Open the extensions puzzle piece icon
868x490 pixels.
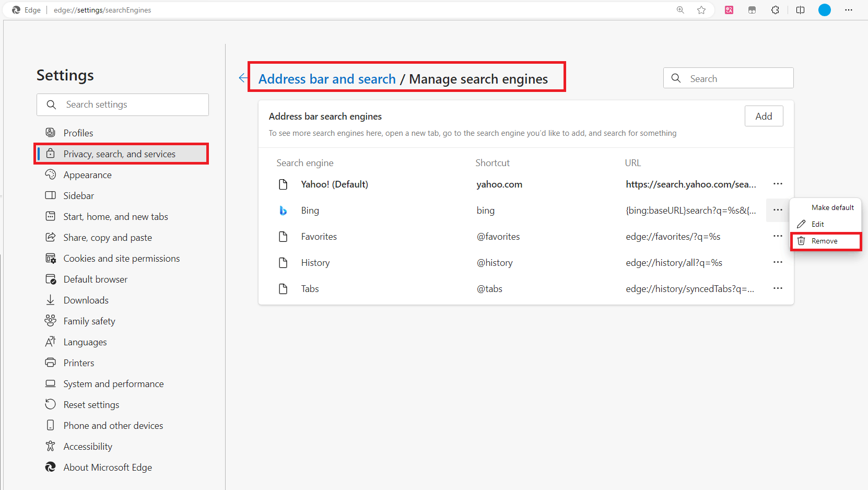775,10
